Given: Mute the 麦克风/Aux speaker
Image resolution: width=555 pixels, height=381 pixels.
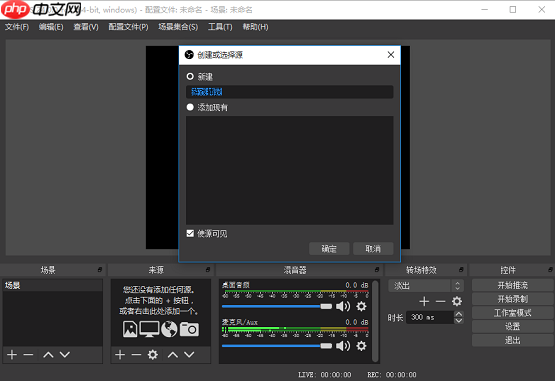Looking at the screenshot, I should 343,346.
